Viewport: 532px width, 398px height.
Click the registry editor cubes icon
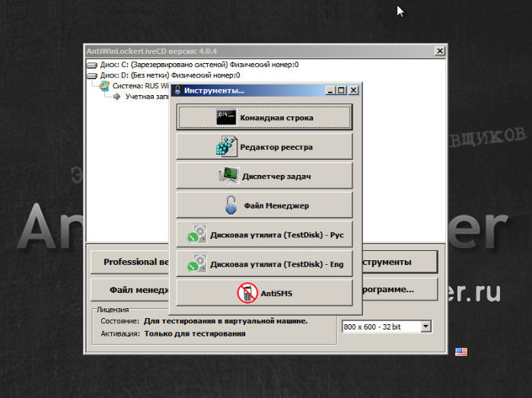point(226,147)
